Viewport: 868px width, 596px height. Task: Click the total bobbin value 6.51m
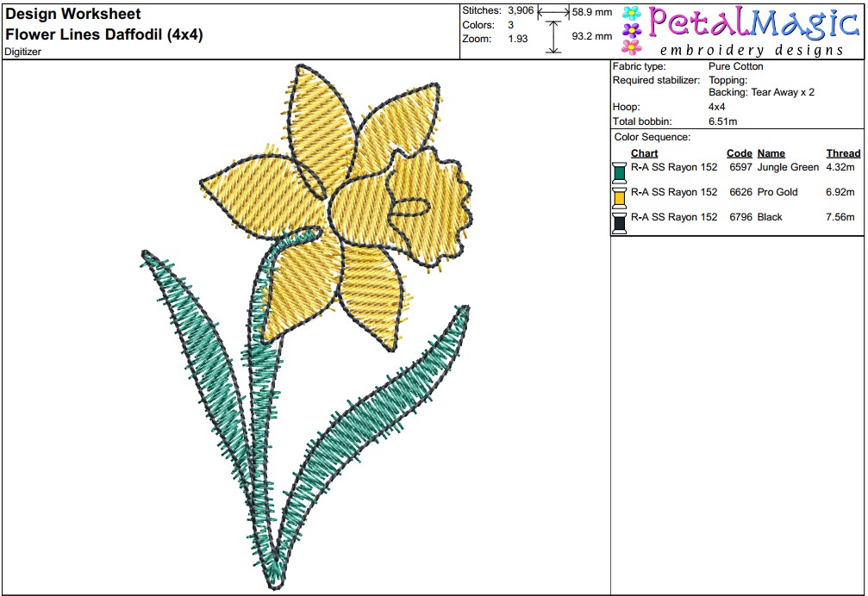(722, 121)
